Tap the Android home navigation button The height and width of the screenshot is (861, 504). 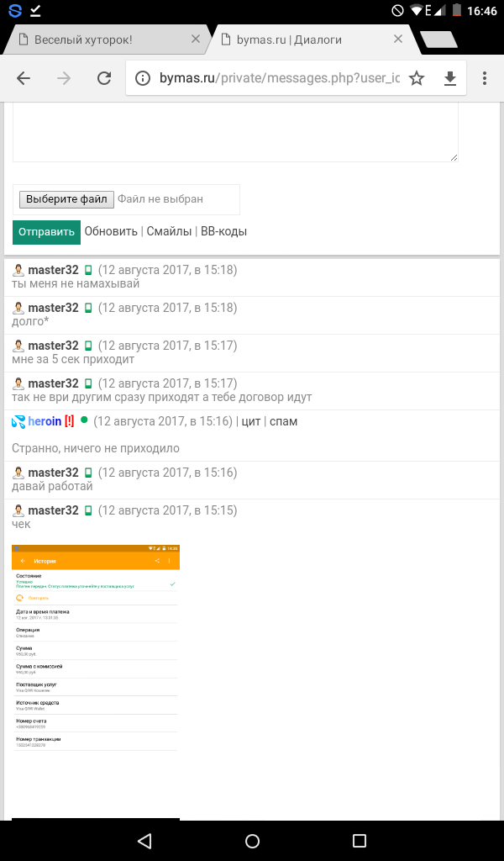click(252, 841)
